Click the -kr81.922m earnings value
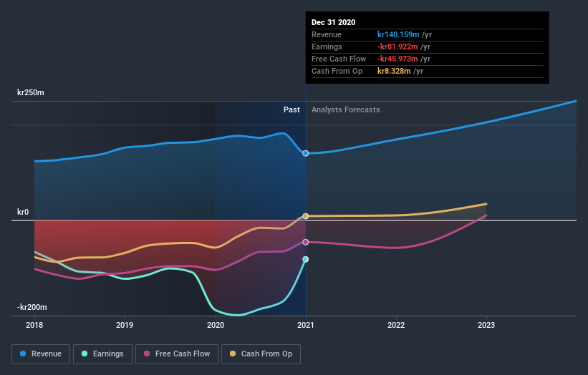Screen dimensions: 588x375 coord(397,47)
